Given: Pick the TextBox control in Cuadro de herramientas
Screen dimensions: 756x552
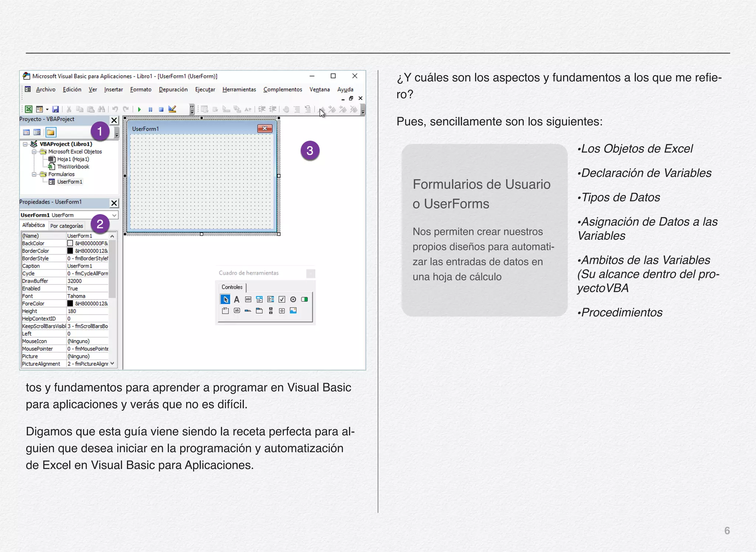Looking at the screenshot, I should click(248, 299).
